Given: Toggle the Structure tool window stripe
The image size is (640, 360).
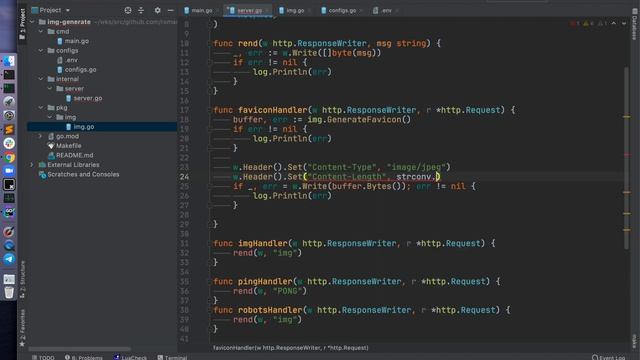Looking at the screenshot, I should pyautogui.click(x=22, y=279).
